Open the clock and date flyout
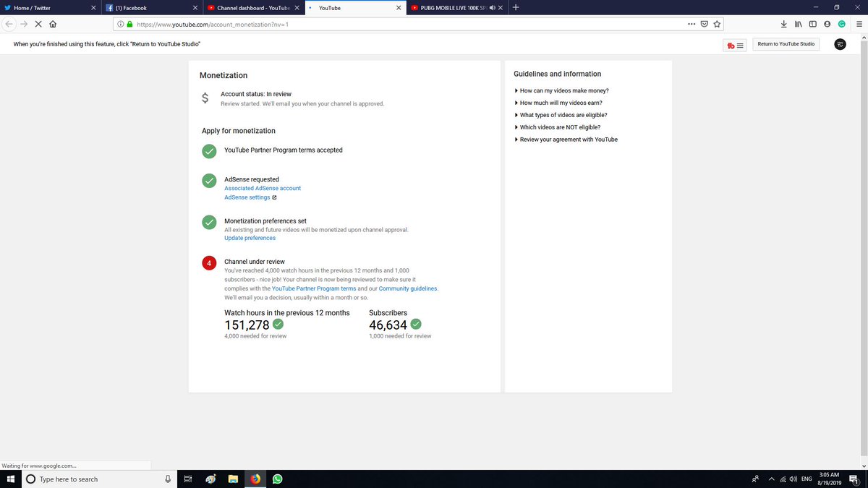Image resolution: width=868 pixels, height=488 pixels. (829, 479)
